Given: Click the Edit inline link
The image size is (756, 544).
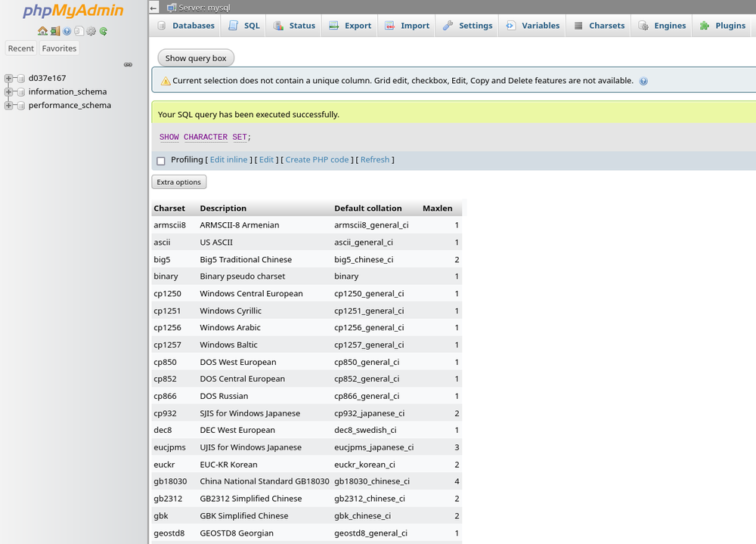Looking at the screenshot, I should pyautogui.click(x=228, y=159).
